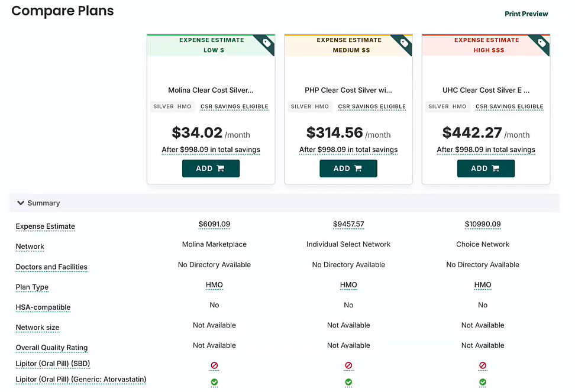575x392 pixels.
Task: Add the UHC Clear Cost Silver plan
Action: pyautogui.click(x=486, y=169)
